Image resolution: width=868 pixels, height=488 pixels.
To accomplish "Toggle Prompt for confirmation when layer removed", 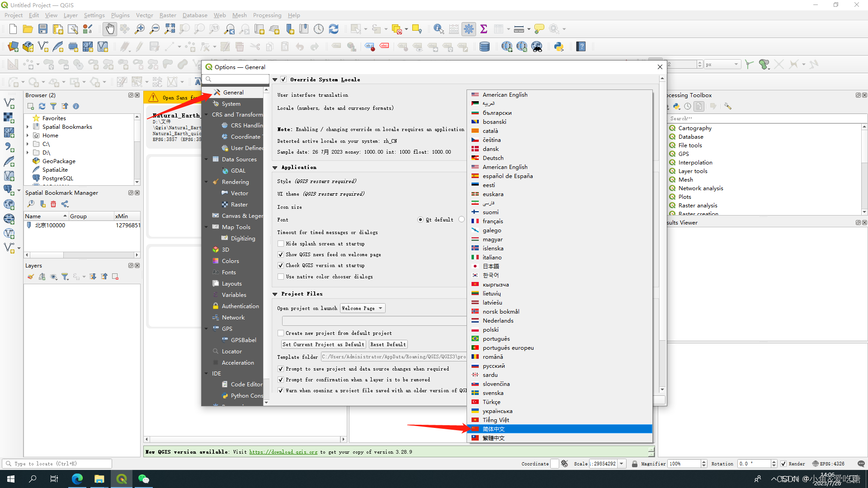I will point(281,380).
